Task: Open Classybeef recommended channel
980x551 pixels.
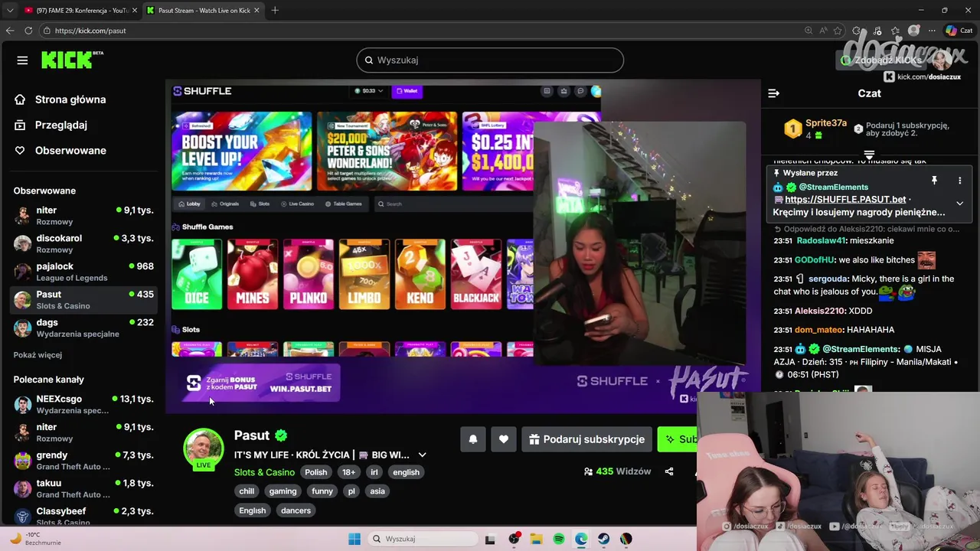Action: (x=83, y=517)
